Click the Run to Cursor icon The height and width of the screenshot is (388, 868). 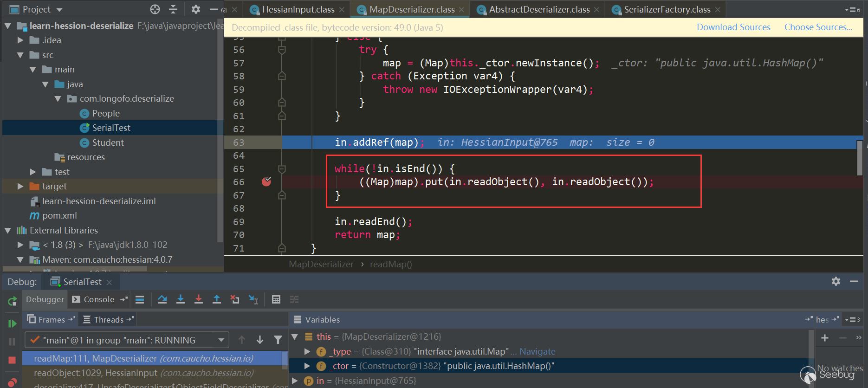(x=253, y=300)
